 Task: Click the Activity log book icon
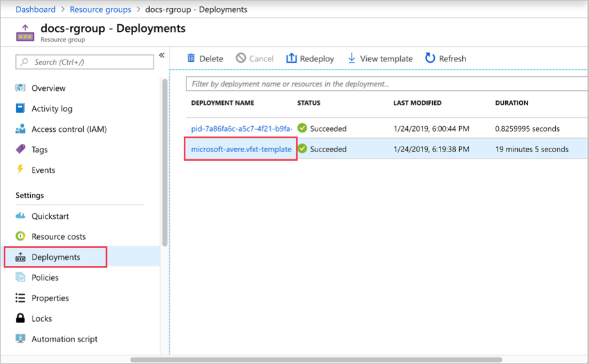[20, 108]
